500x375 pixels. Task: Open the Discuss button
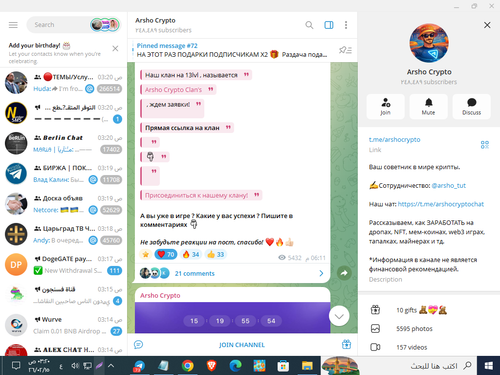471,107
